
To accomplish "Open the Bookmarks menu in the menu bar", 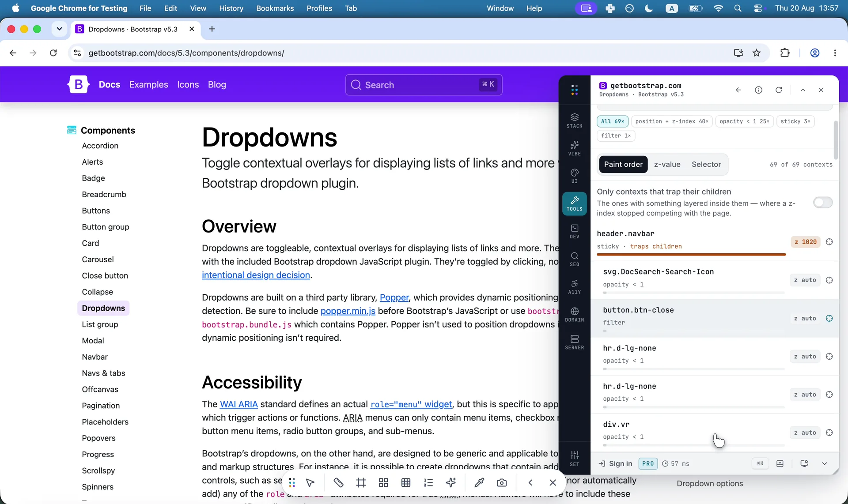I will (275, 8).
